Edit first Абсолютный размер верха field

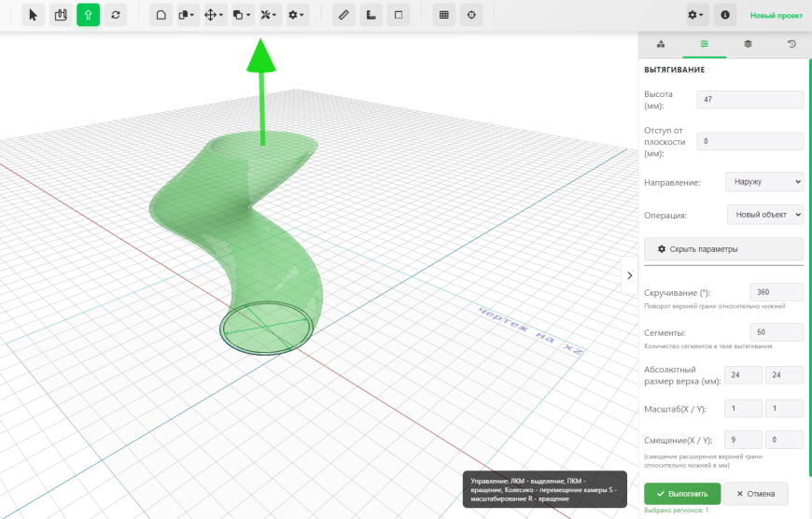pos(743,375)
